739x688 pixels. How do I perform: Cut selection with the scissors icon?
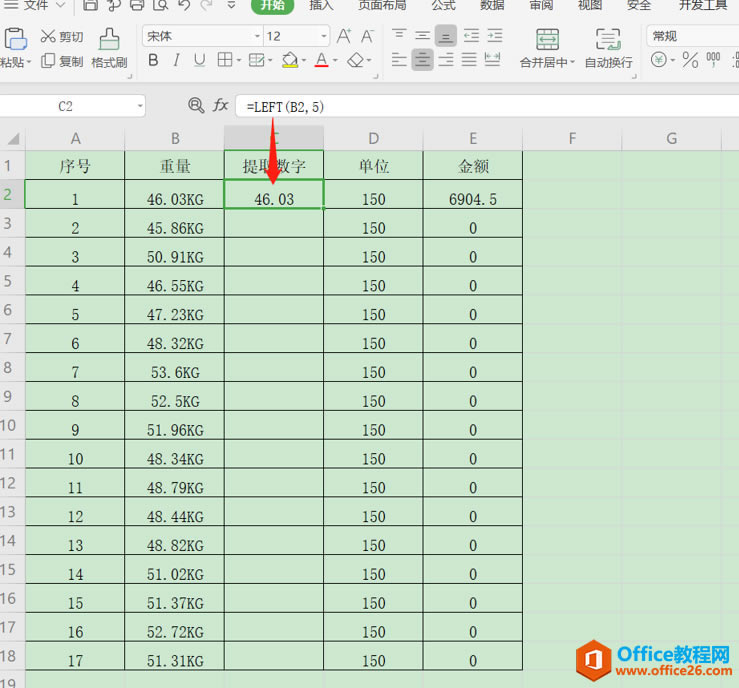48,36
